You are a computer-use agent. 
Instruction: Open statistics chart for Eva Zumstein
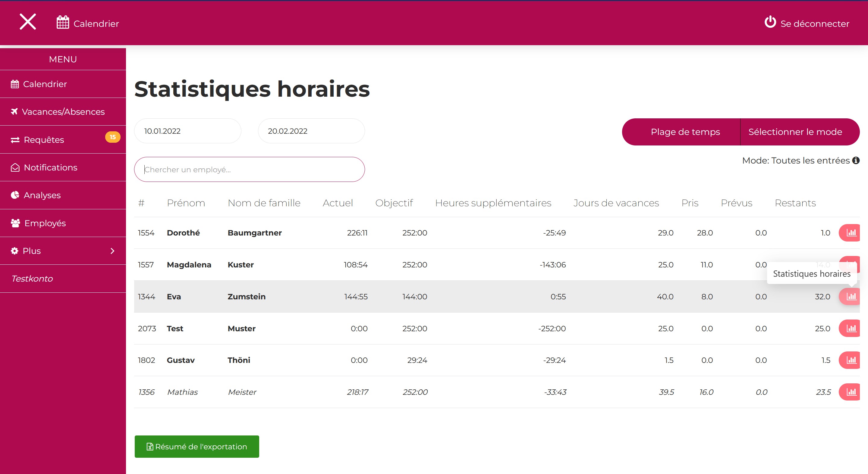[851, 297]
